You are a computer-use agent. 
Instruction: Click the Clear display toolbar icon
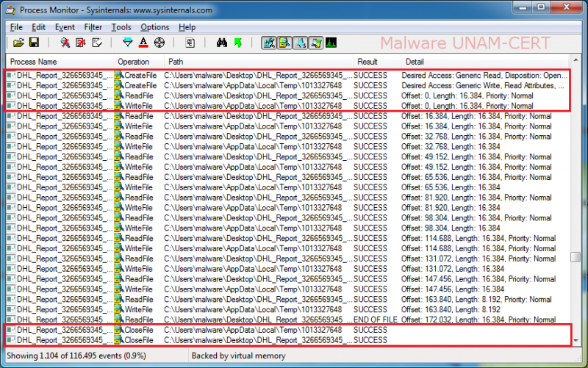click(97, 43)
